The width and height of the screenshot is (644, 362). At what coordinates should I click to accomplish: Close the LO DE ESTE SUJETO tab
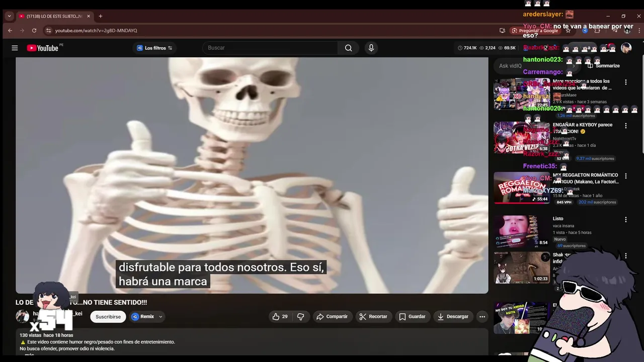(89, 16)
